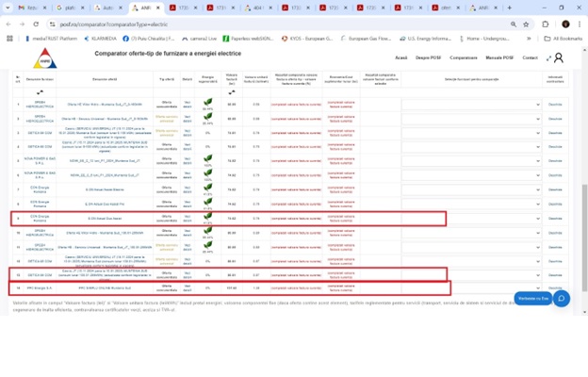Sort by the supplier name column arrows

click(40, 92)
